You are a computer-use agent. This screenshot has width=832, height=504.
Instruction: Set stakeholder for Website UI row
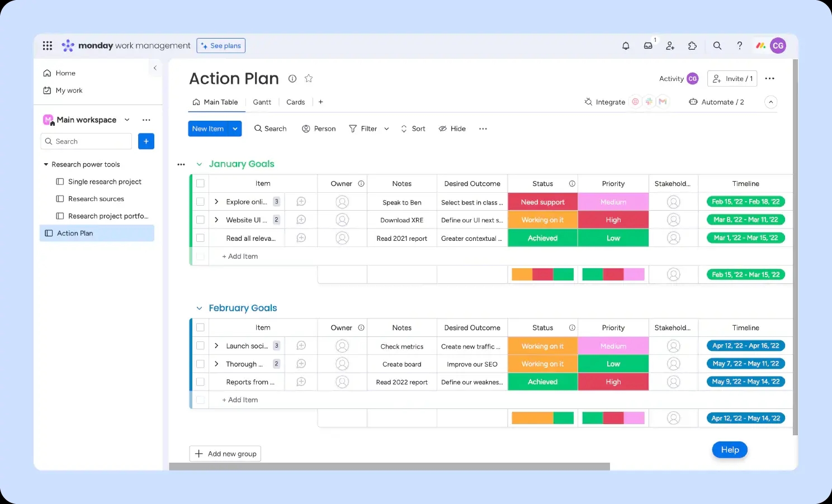tap(674, 220)
